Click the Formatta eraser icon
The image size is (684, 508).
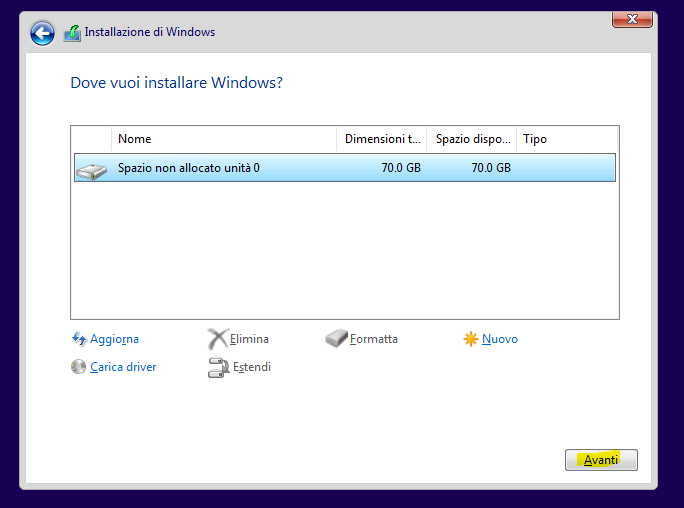pos(336,338)
